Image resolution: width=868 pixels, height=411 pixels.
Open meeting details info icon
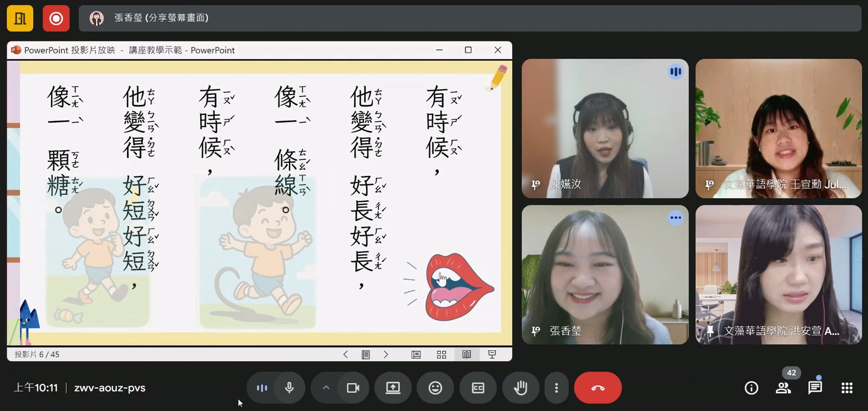click(751, 388)
